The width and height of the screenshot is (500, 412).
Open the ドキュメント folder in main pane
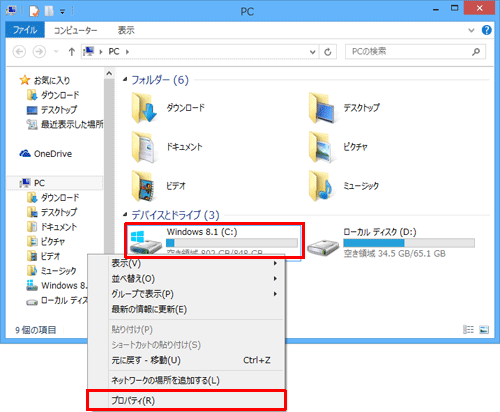167,147
